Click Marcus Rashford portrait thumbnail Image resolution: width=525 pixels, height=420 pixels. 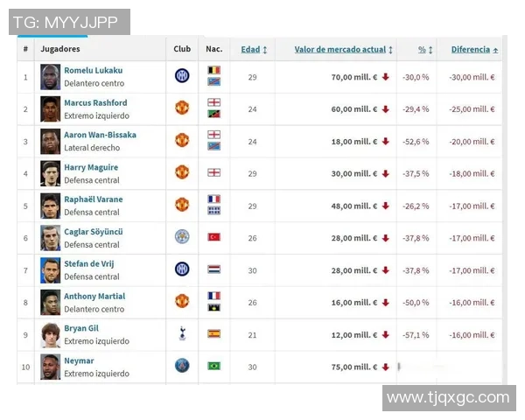coord(51,108)
